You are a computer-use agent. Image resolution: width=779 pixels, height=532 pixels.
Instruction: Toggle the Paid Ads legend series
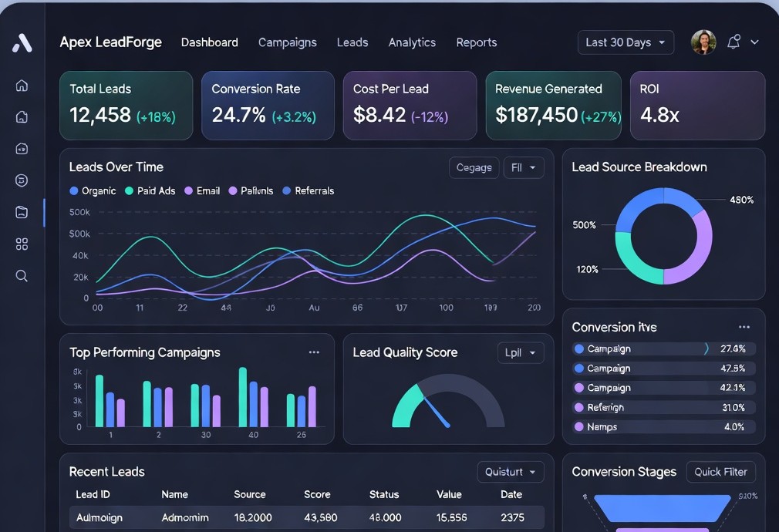point(150,190)
